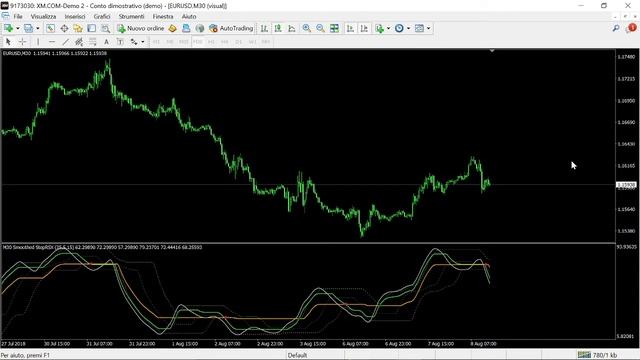
Task: Switch chart to MN timeframe
Action: pos(266,42)
